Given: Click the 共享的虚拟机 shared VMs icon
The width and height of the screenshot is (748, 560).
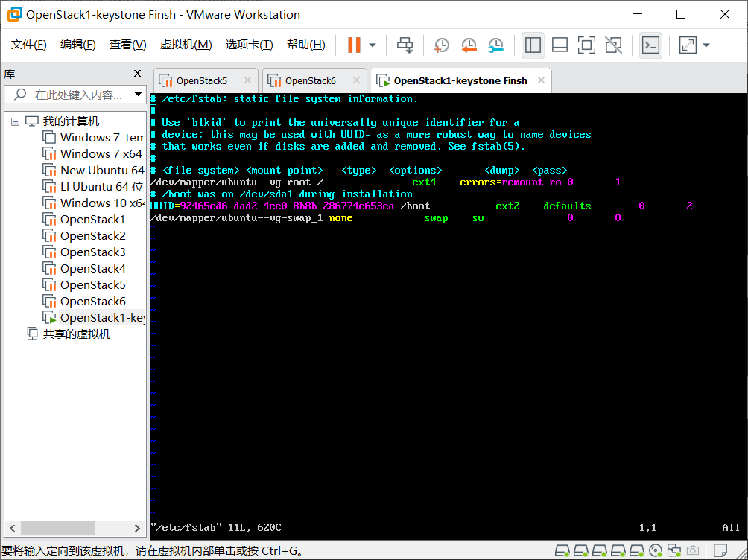Looking at the screenshot, I should 33,334.
